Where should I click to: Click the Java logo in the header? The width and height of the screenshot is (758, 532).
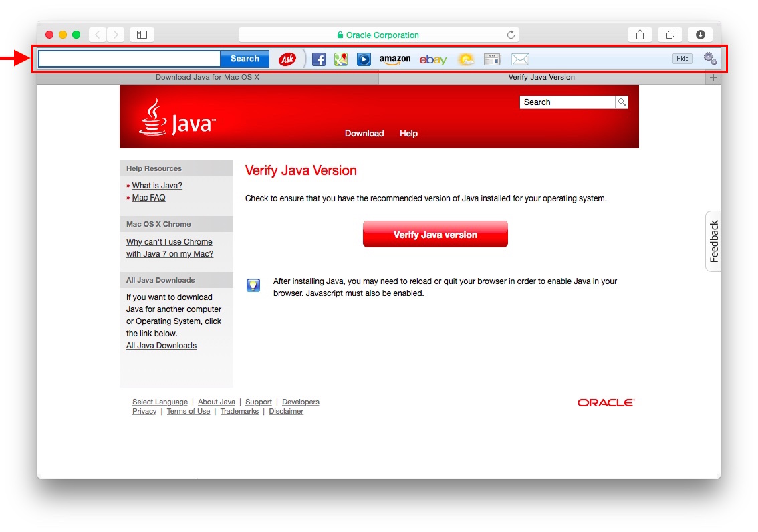click(x=177, y=118)
